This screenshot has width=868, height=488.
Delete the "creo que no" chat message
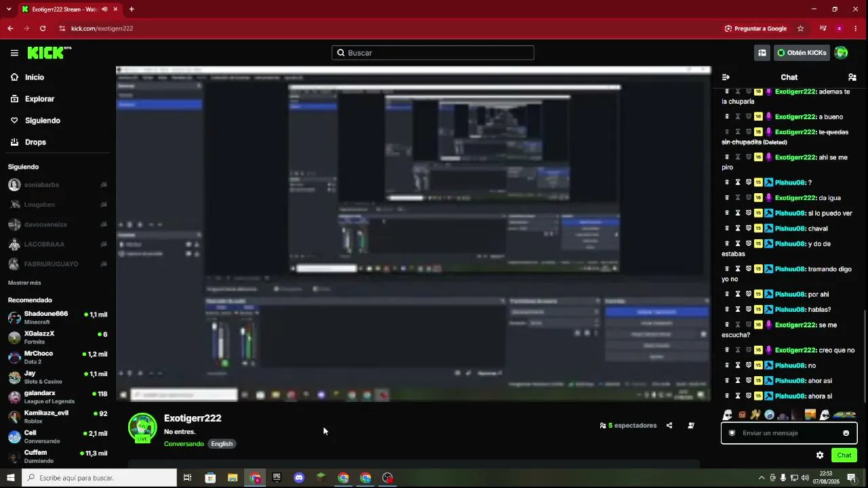point(727,350)
